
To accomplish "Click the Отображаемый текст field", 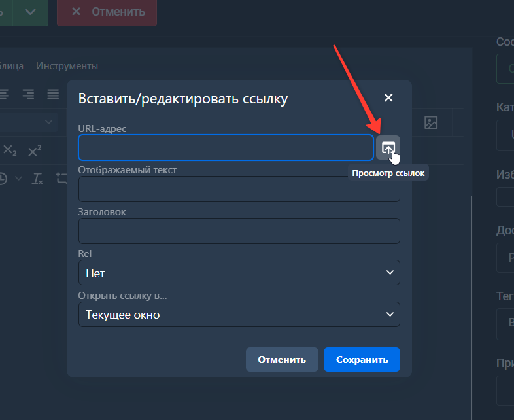I will 239,189.
